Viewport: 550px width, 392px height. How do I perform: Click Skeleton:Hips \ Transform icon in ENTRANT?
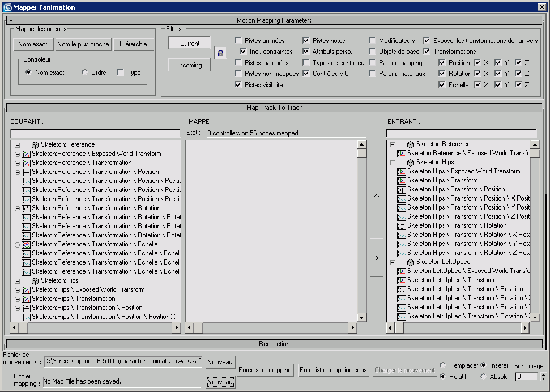coord(402,181)
